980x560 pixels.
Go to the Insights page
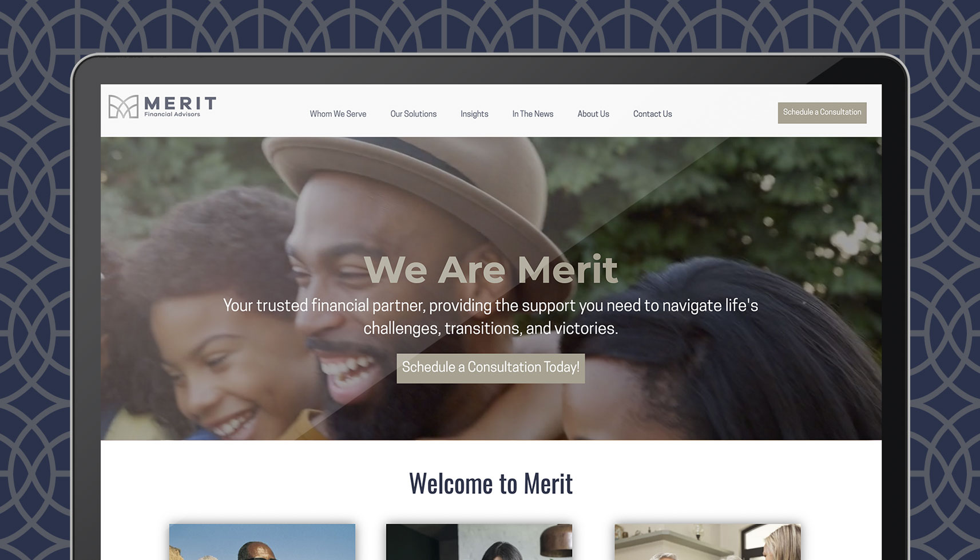tap(474, 114)
